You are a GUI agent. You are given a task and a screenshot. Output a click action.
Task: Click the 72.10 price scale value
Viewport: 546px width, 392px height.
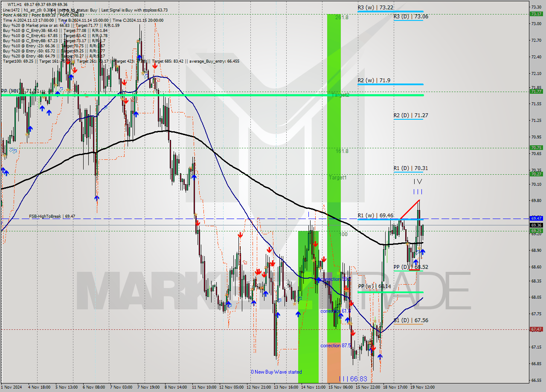click(536, 73)
